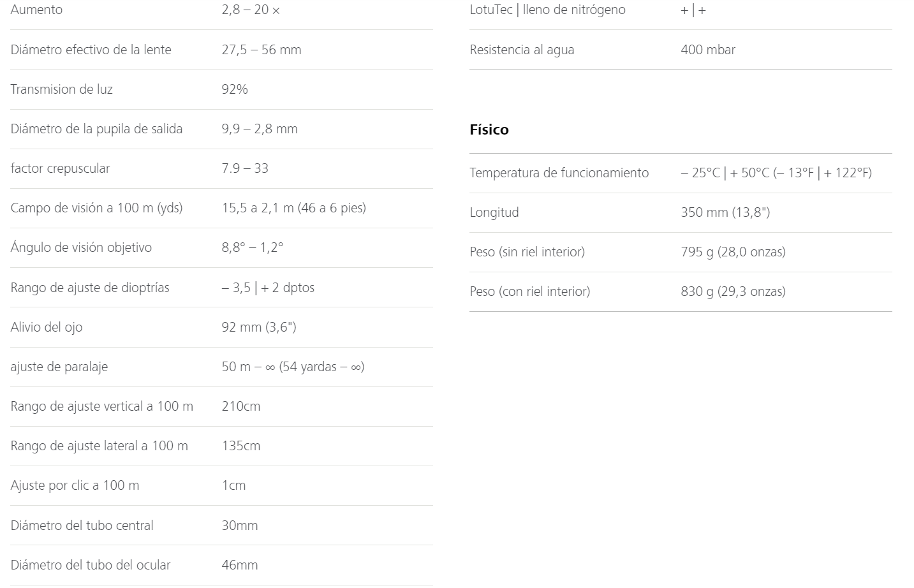Select the 15,5 a 2,1 m field value
Viewport: 914px width, 588px height.
pos(294,208)
